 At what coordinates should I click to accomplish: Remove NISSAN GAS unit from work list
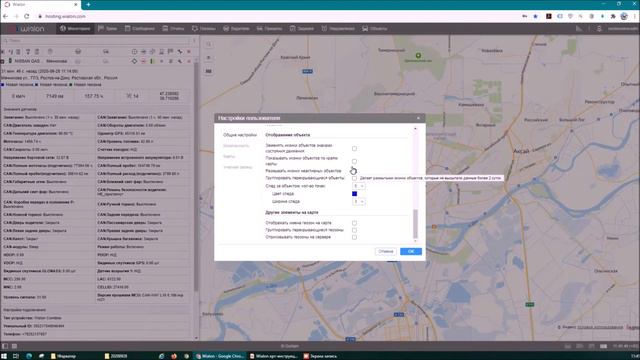[x=189, y=61]
